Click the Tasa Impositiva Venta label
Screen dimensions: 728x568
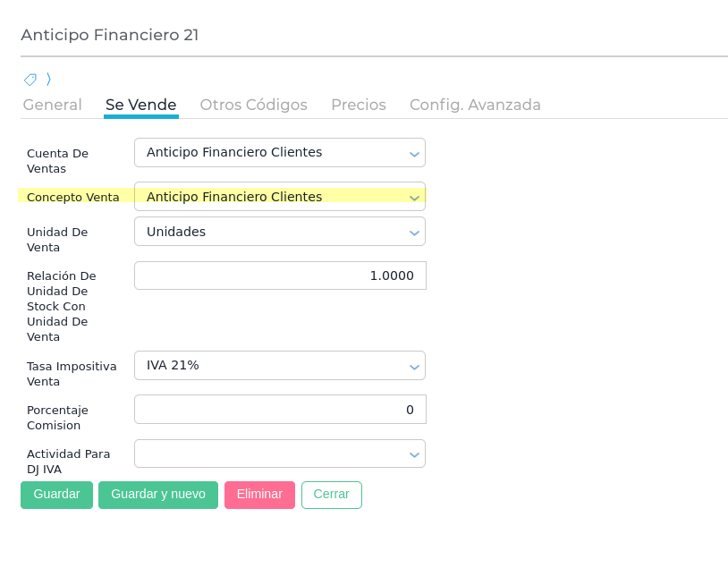click(x=72, y=374)
